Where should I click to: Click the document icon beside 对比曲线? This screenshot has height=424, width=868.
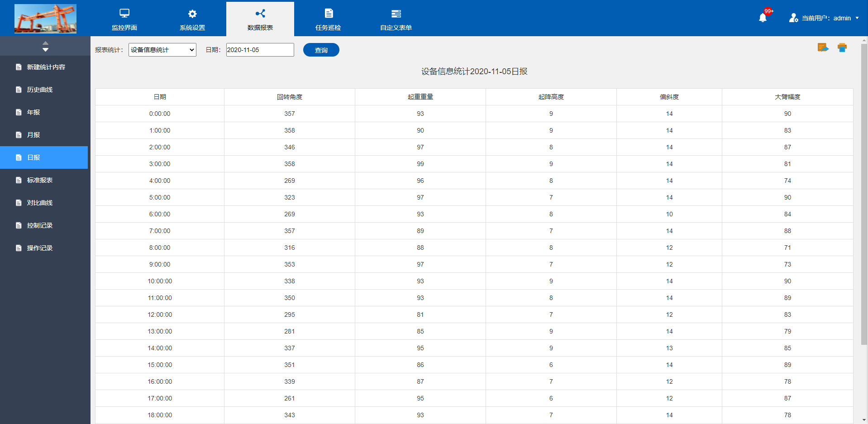[19, 203]
